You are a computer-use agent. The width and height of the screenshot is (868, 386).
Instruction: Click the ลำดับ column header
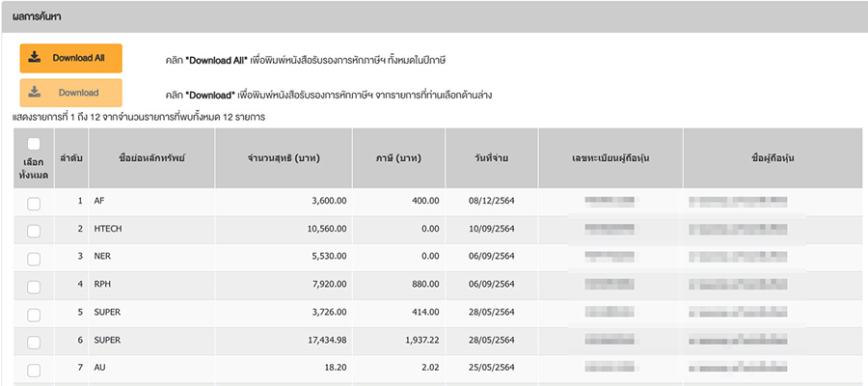tap(70, 157)
